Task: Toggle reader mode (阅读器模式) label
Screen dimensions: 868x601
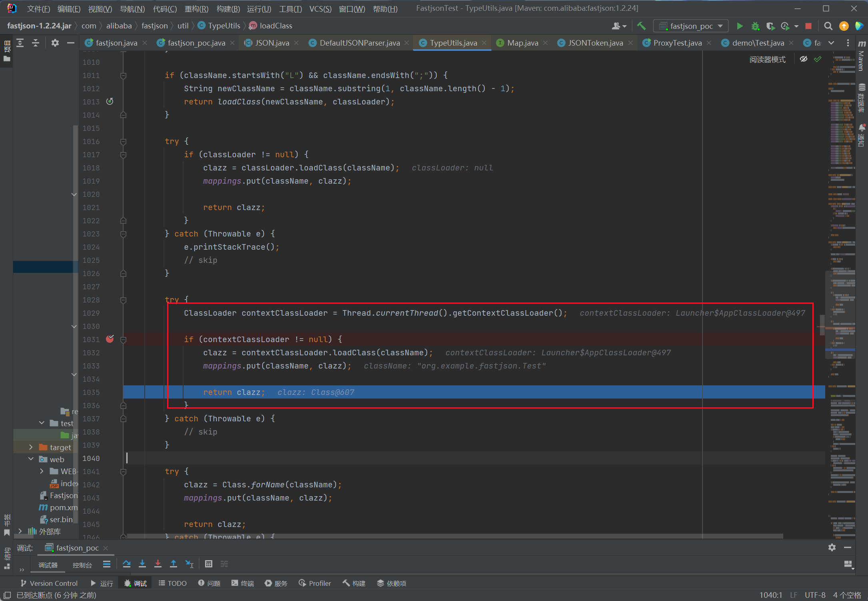Action: pos(767,60)
